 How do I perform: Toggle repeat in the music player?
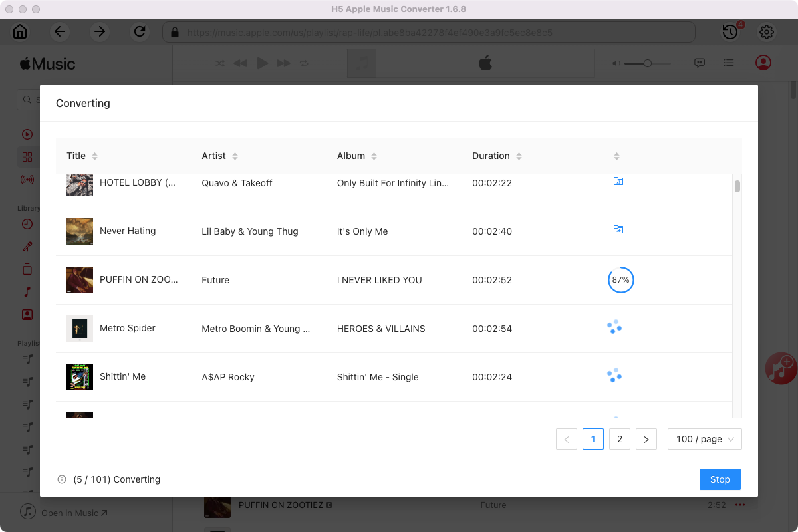(304, 63)
